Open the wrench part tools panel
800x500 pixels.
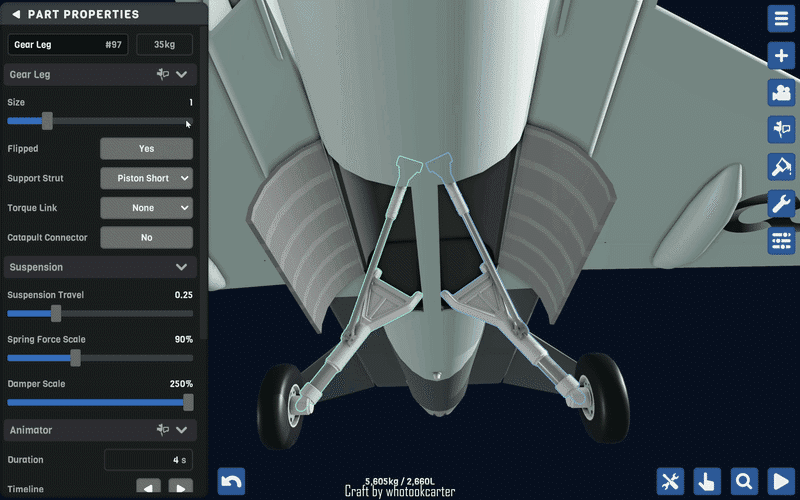(x=781, y=204)
